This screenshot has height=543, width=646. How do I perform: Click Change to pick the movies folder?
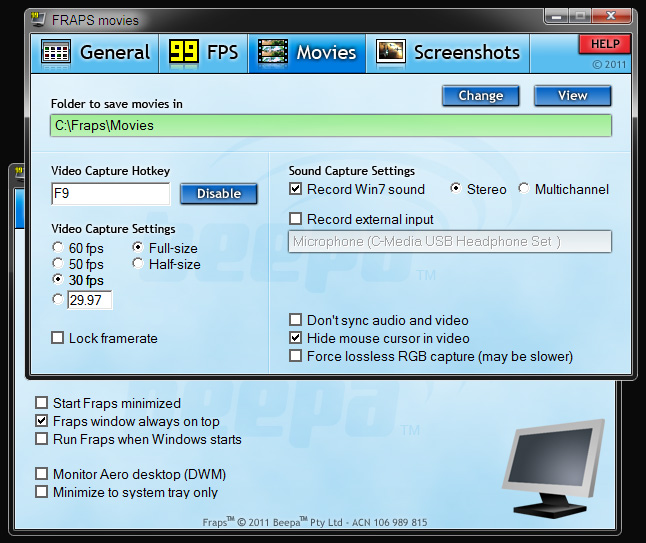(481, 96)
